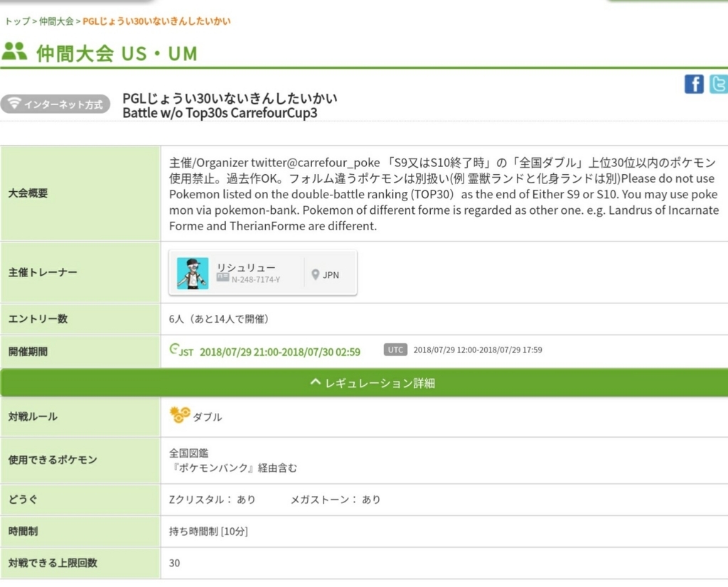Click the 全国図鑑 text
The height and width of the screenshot is (587, 728).
(x=188, y=453)
